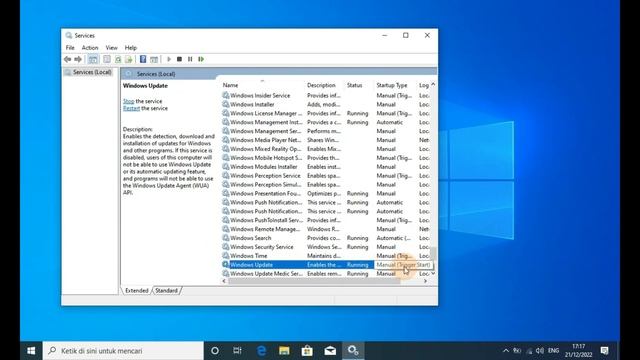Open the blue Help toolbar icon
The image size is (640, 360).
[143, 59]
